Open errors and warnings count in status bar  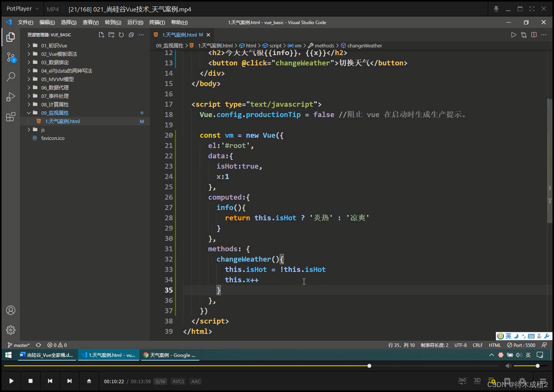point(57,345)
